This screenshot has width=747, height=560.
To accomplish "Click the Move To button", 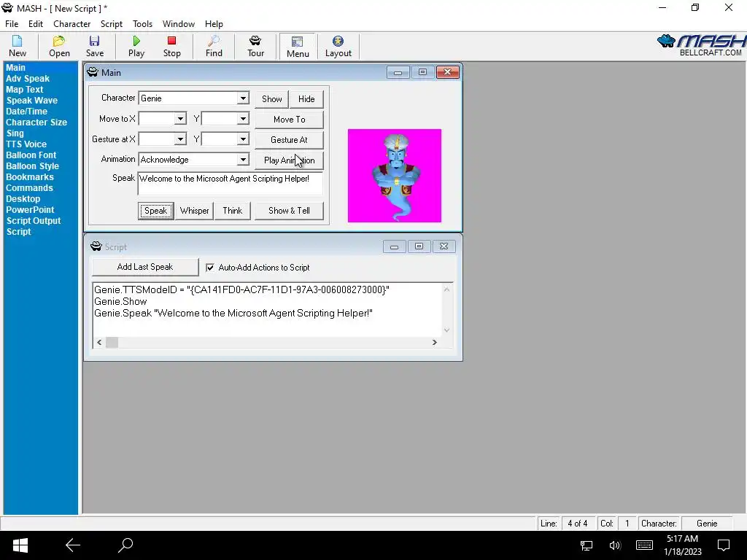I will click(289, 120).
